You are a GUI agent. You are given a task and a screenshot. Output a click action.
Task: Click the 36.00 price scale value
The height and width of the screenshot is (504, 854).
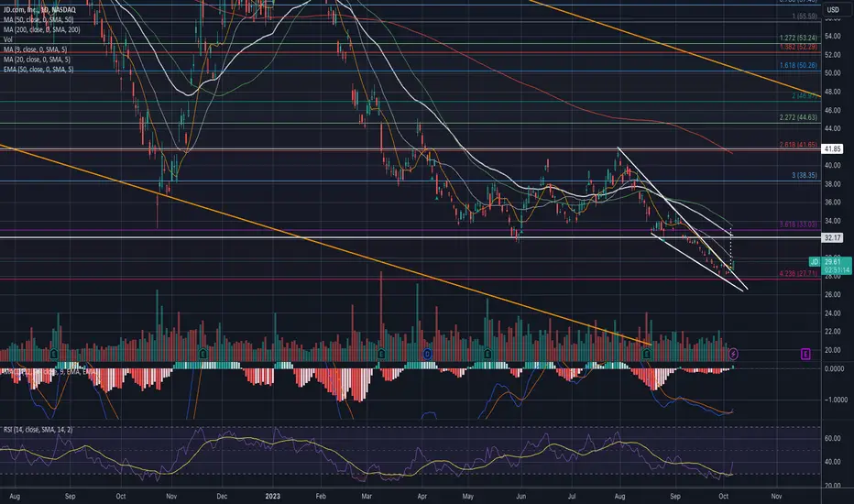coord(832,203)
